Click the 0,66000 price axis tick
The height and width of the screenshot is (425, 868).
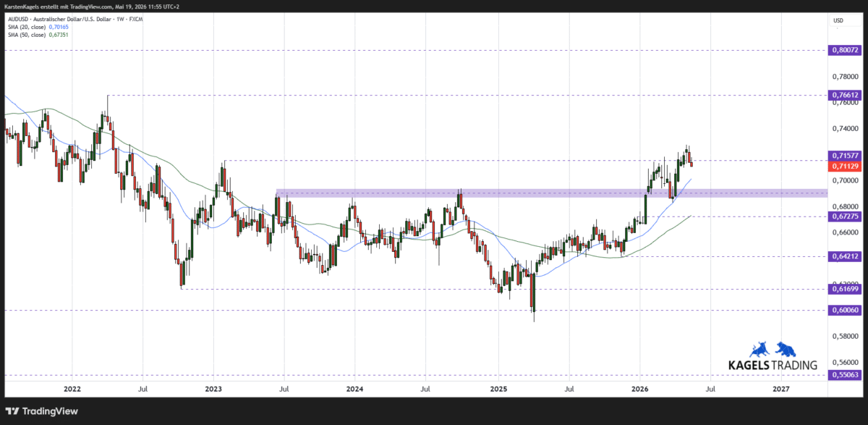click(845, 232)
